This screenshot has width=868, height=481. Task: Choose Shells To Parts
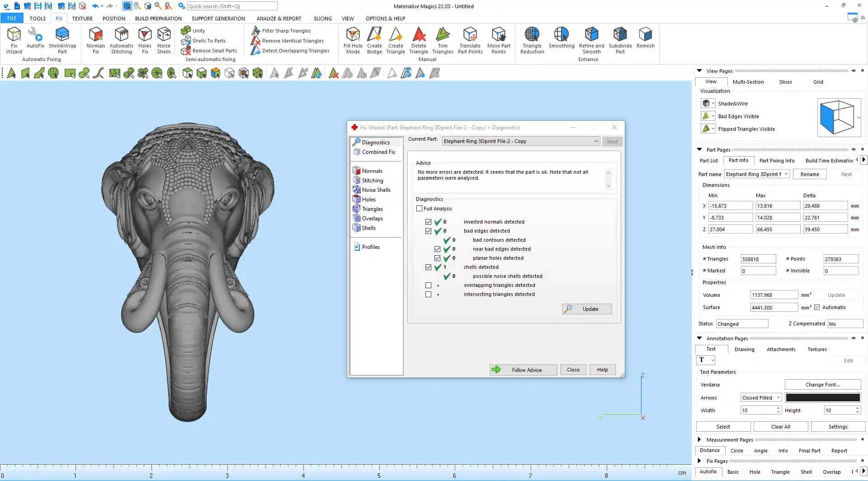(203, 41)
